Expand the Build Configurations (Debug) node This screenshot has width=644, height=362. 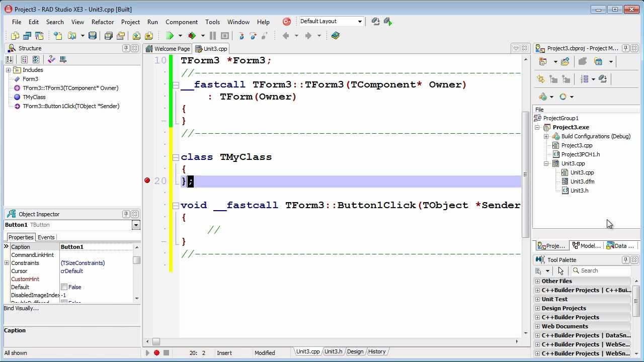coord(546,136)
